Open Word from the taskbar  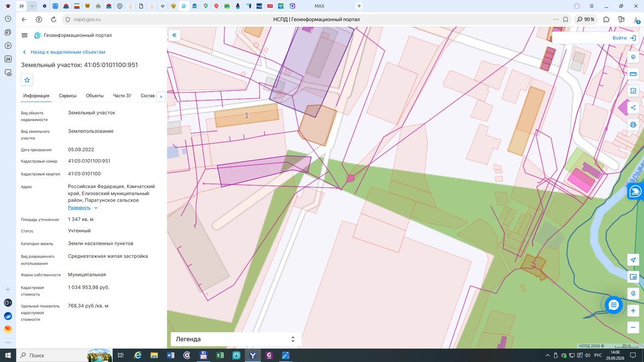point(170,355)
